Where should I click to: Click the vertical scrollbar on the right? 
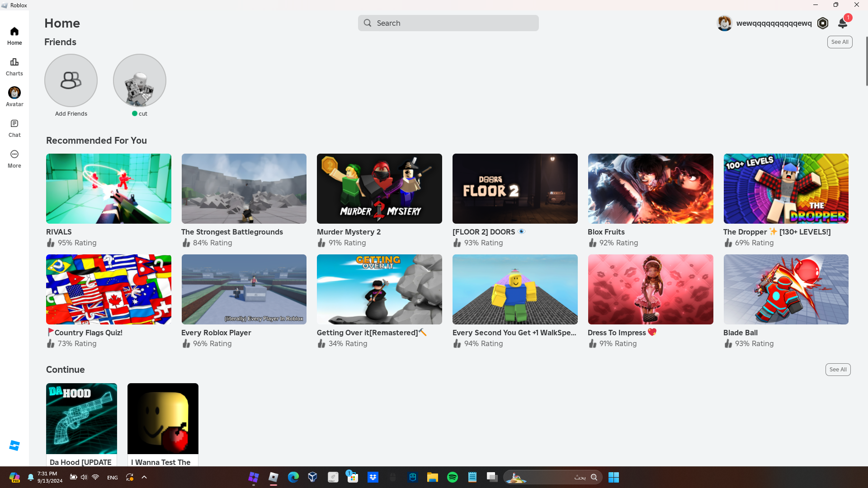click(x=866, y=61)
